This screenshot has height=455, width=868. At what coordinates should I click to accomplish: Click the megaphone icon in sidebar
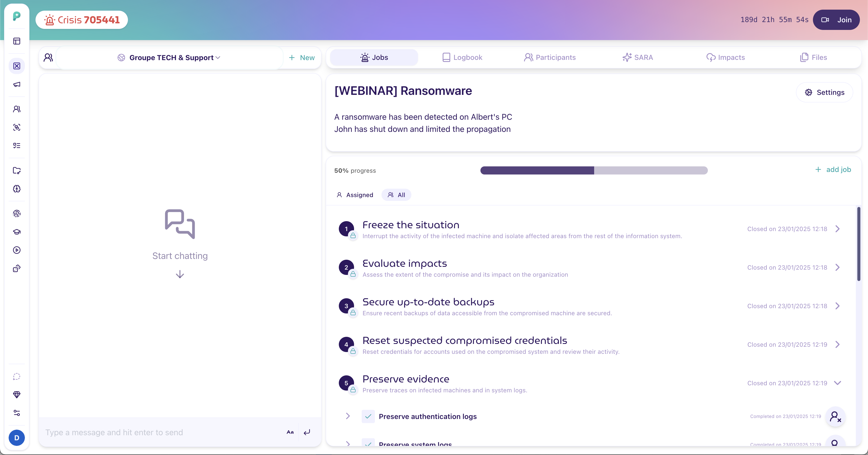click(x=16, y=84)
